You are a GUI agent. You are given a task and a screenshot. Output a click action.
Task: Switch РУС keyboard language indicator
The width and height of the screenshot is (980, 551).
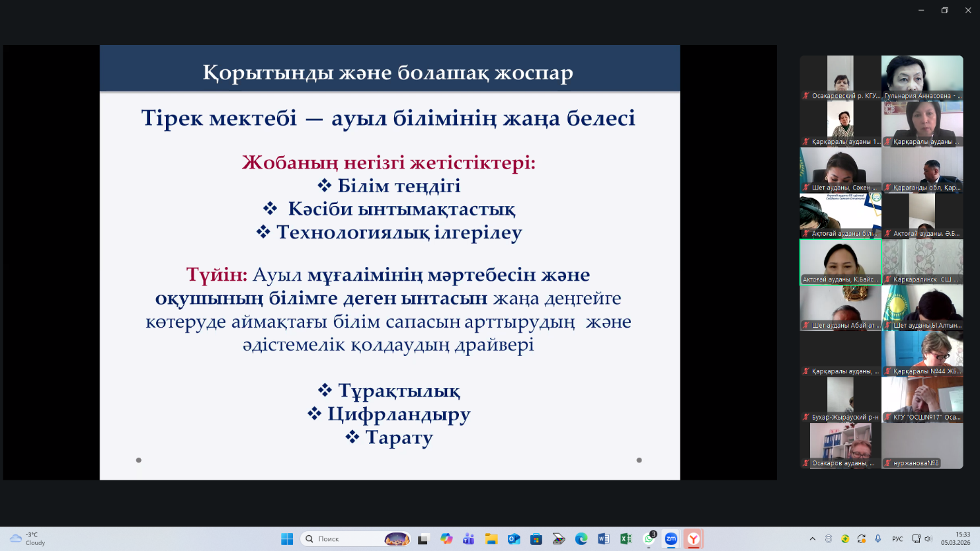pyautogui.click(x=897, y=539)
